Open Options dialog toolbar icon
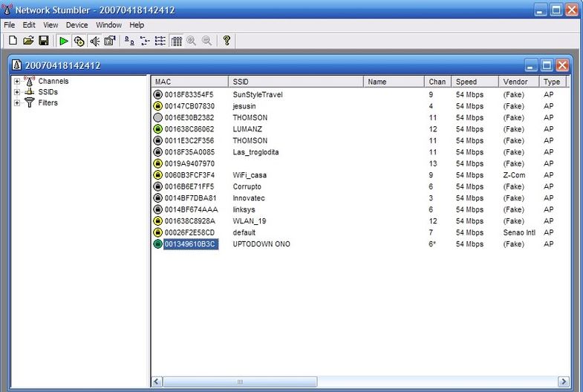The image size is (583, 392). click(110, 41)
